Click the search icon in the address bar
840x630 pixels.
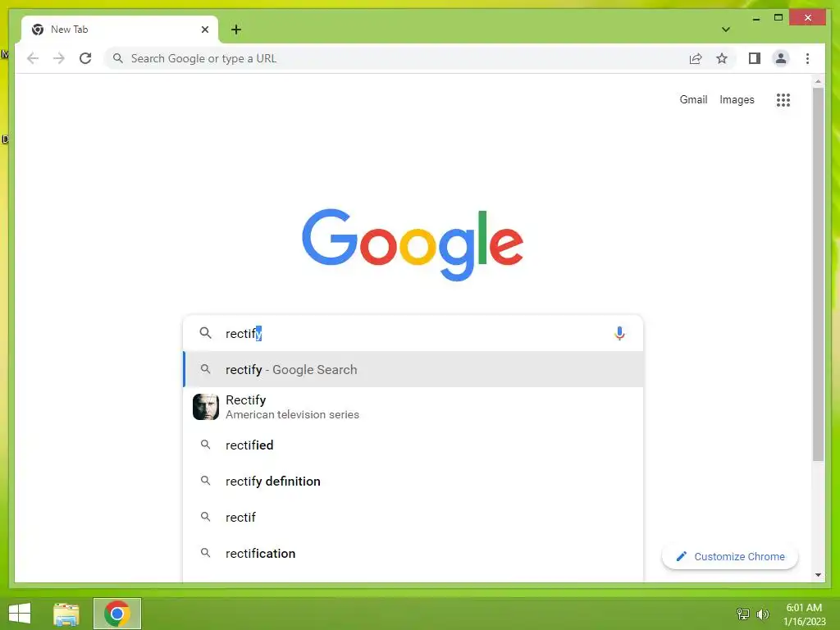(118, 58)
